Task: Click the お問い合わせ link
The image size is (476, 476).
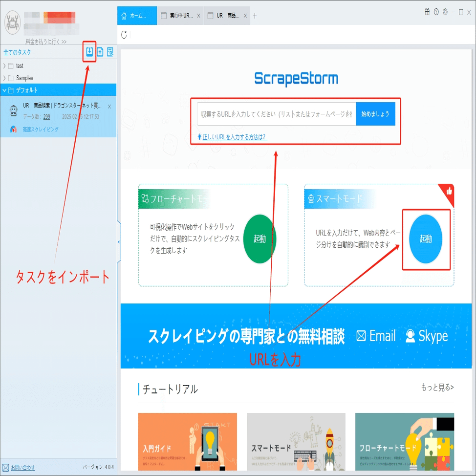Action: (23, 468)
